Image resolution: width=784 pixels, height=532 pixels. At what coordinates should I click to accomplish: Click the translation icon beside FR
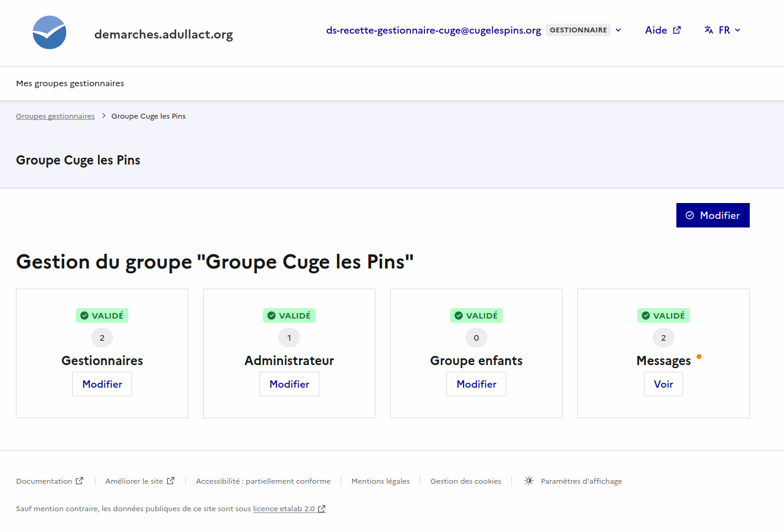[x=709, y=30]
